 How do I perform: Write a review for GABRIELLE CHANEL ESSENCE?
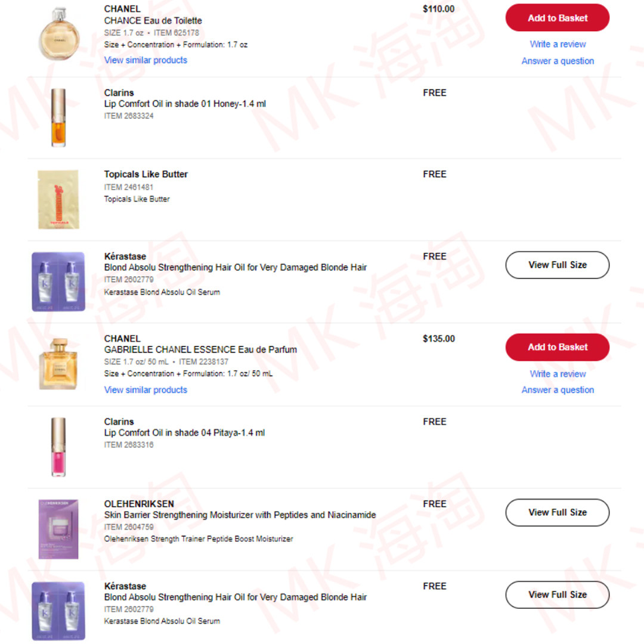(558, 374)
